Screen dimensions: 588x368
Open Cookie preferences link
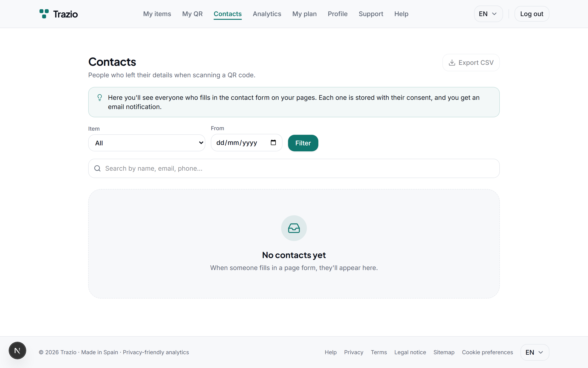(487, 352)
